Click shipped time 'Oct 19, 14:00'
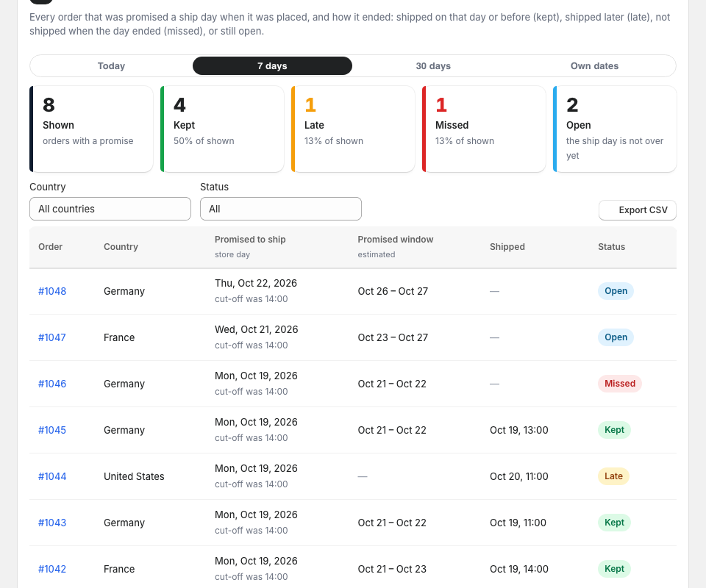The height and width of the screenshot is (588, 706). [518, 570]
